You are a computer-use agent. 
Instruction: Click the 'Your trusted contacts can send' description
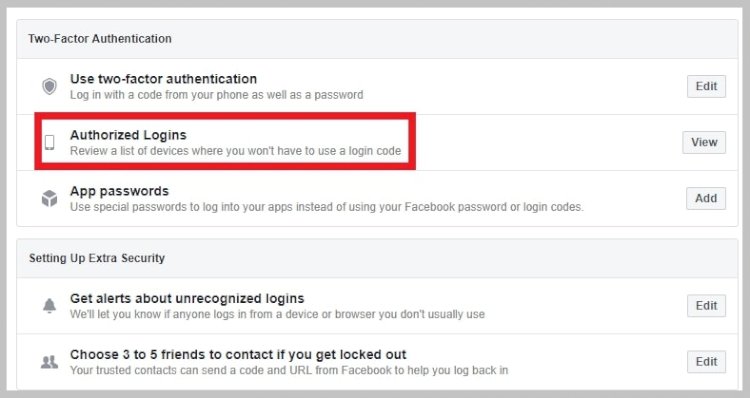[289, 370]
